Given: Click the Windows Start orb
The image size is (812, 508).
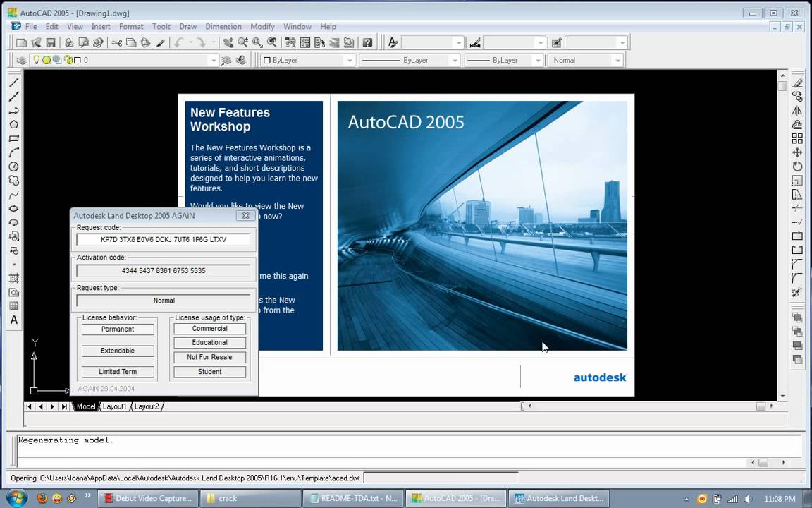Looking at the screenshot, I should 17,498.
